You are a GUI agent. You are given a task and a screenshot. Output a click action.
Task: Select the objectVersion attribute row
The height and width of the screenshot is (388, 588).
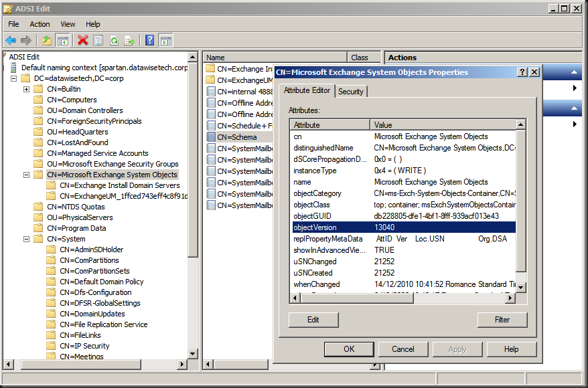click(x=404, y=227)
